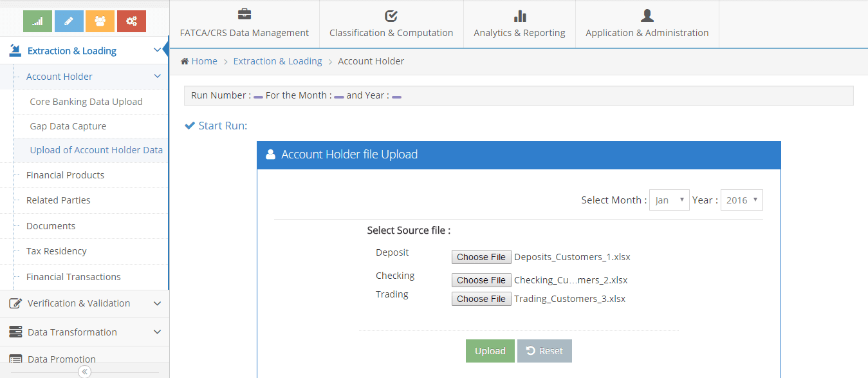Screen dimensions: 868x378
Task: Click the blue pencil edit icon button
Action: pyautogui.click(x=69, y=21)
